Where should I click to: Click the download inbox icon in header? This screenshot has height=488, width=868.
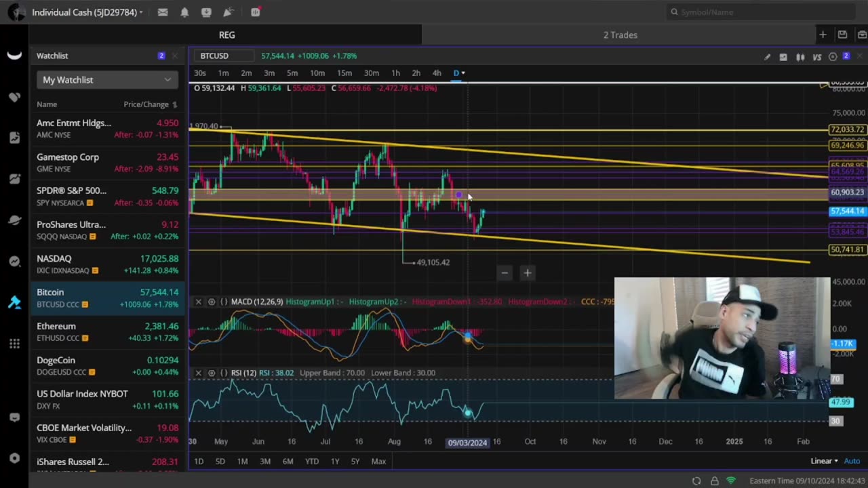point(206,12)
